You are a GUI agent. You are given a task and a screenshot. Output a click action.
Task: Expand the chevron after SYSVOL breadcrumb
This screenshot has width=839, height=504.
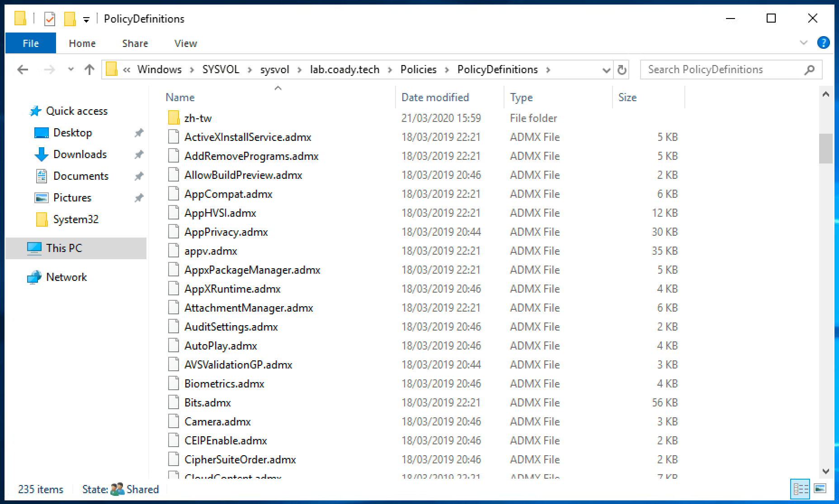tap(250, 70)
